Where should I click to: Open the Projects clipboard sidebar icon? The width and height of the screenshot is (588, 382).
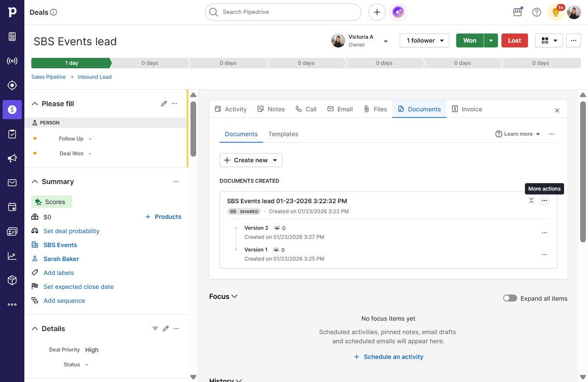tap(12, 134)
